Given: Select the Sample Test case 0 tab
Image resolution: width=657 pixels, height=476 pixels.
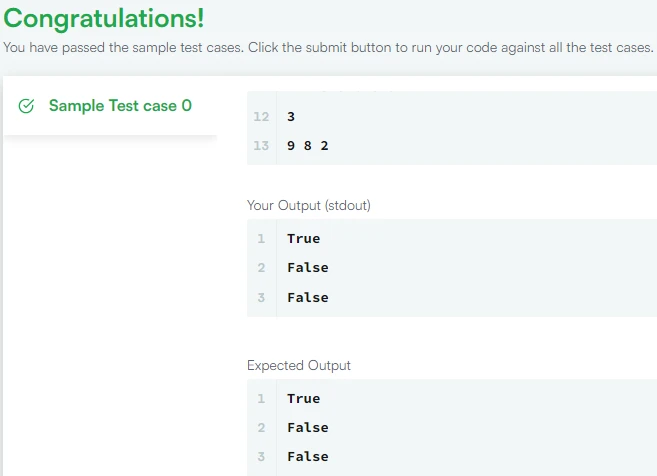Looking at the screenshot, I should click(119, 106).
